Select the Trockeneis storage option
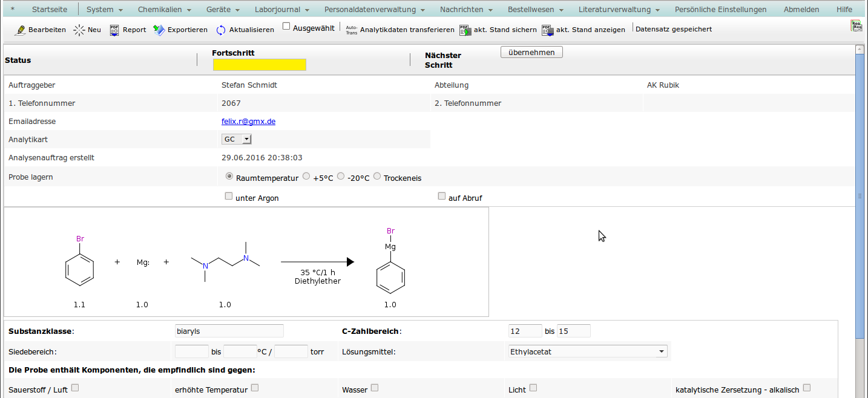 [377, 177]
